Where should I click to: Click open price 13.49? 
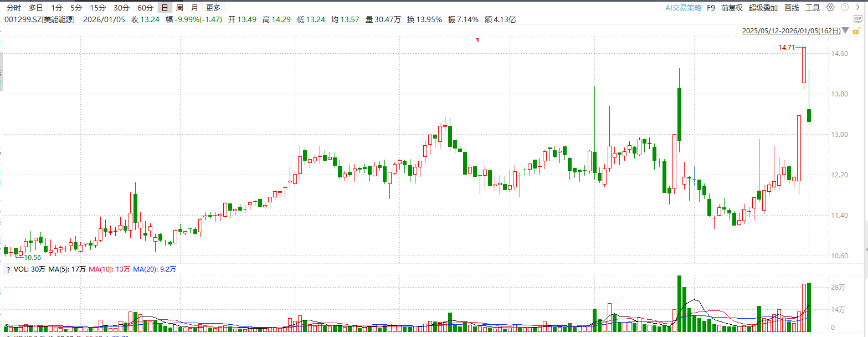(x=246, y=19)
